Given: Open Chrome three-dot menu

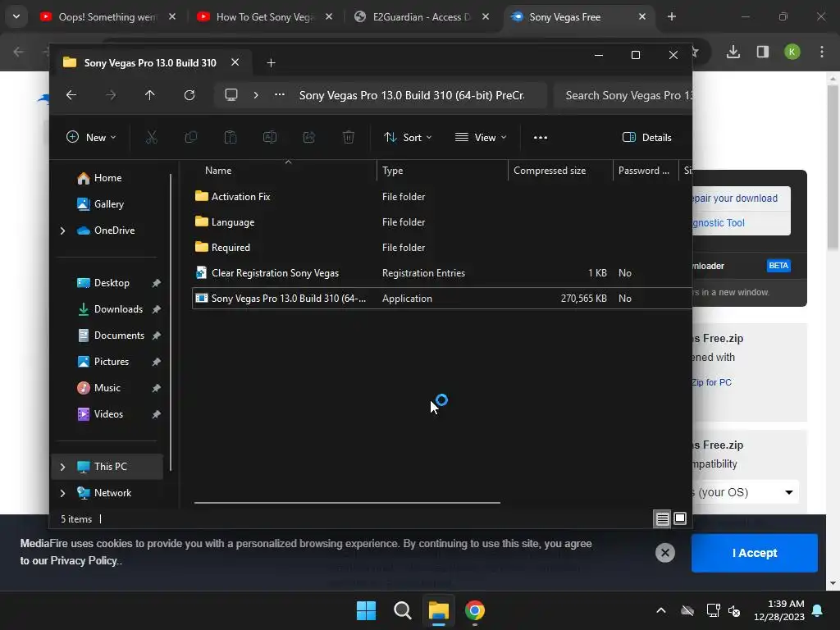Looking at the screenshot, I should tap(822, 52).
